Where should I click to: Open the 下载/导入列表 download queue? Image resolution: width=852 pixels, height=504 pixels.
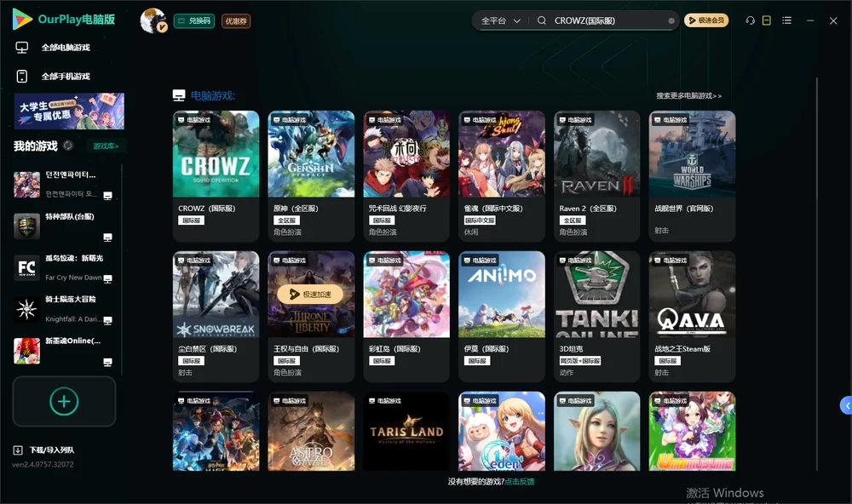coord(44,450)
